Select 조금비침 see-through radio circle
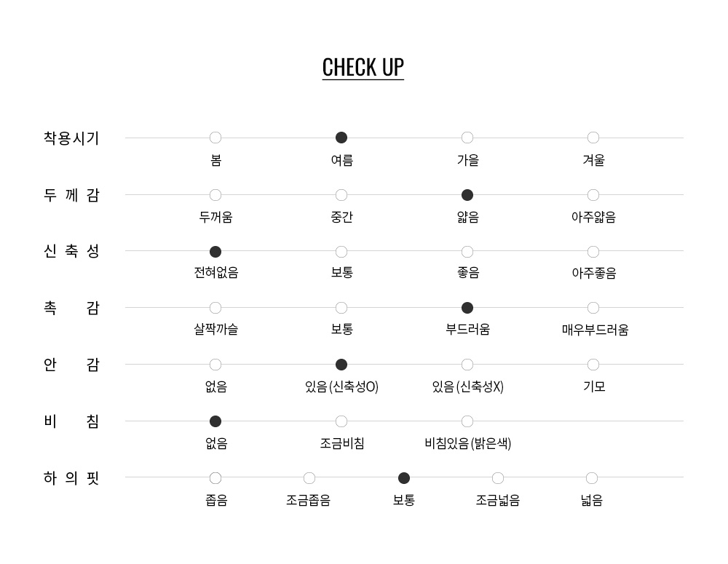728x564 pixels. pos(341,421)
